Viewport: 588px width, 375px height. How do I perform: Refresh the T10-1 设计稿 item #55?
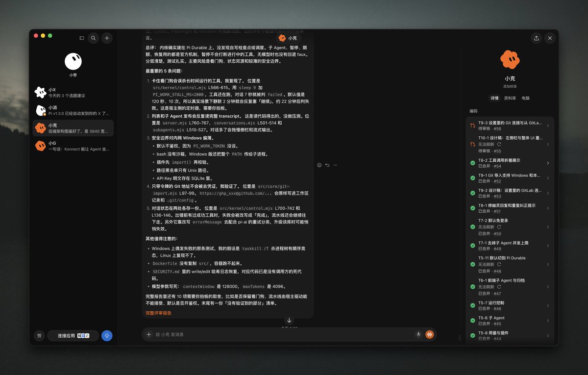pos(499,145)
